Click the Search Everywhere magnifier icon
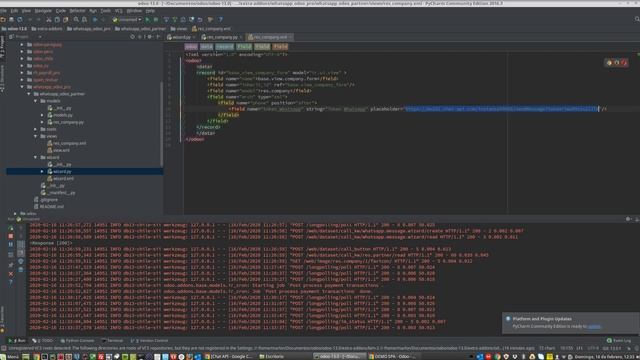640x360 pixels. pyautogui.click(x=637, y=19)
